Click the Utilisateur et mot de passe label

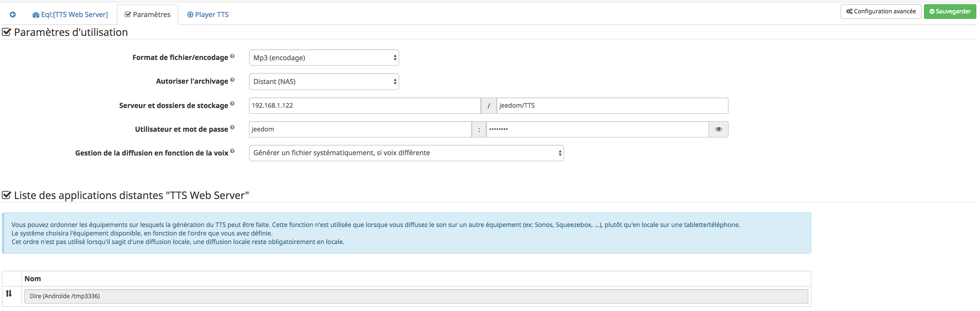click(x=181, y=129)
